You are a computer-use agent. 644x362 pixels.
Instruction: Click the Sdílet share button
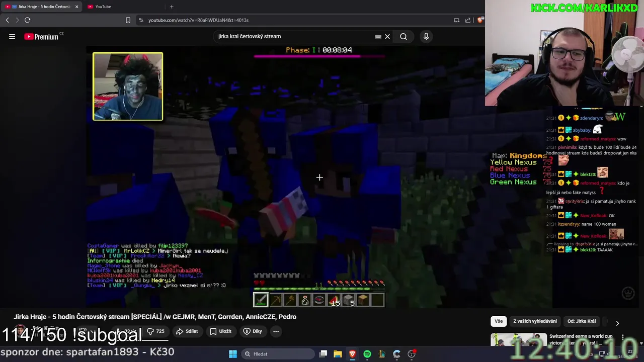187,331
